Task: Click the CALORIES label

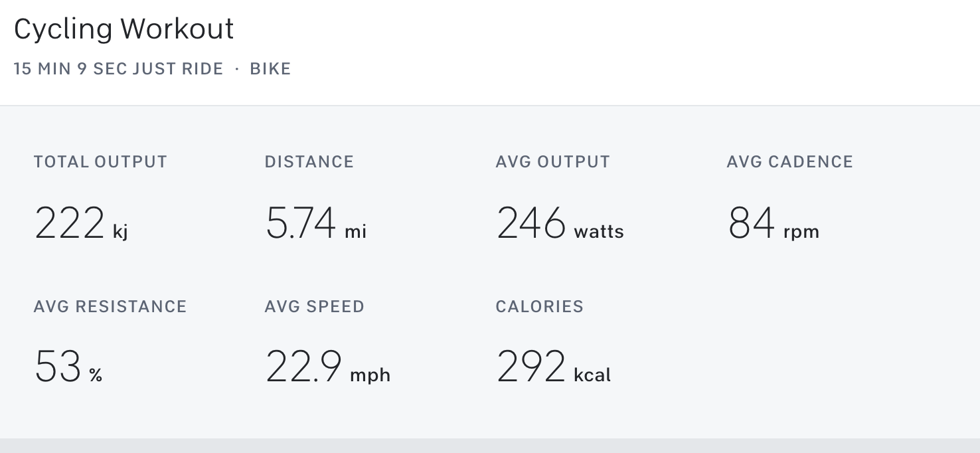Action: coord(539,307)
